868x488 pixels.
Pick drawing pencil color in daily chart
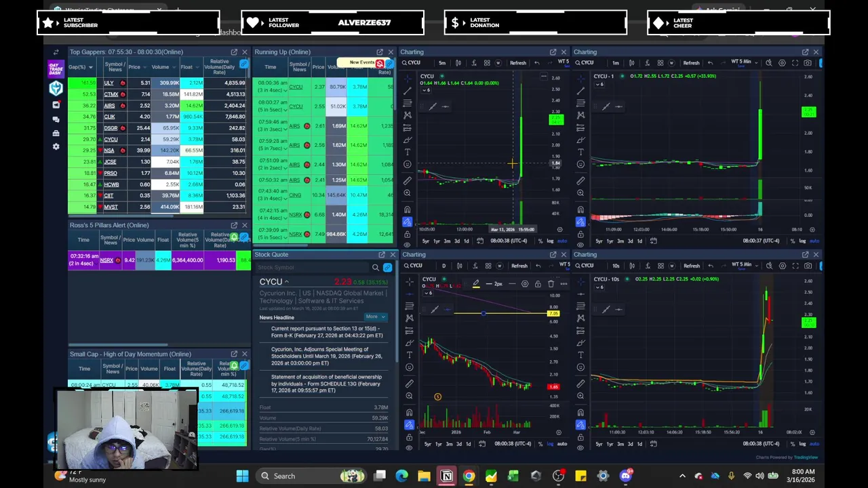pyautogui.click(x=476, y=284)
